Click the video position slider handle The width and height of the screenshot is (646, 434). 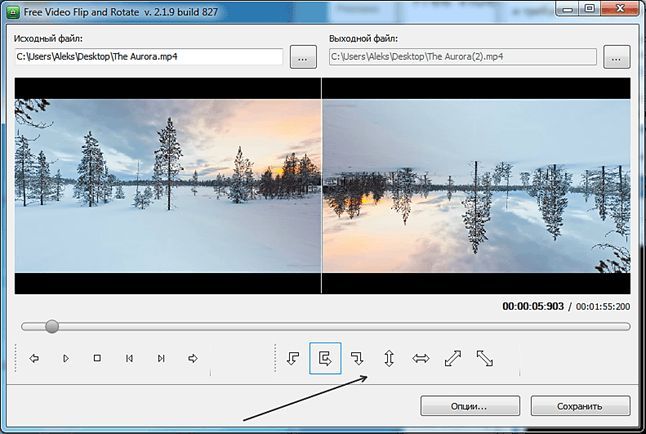(x=52, y=326)
